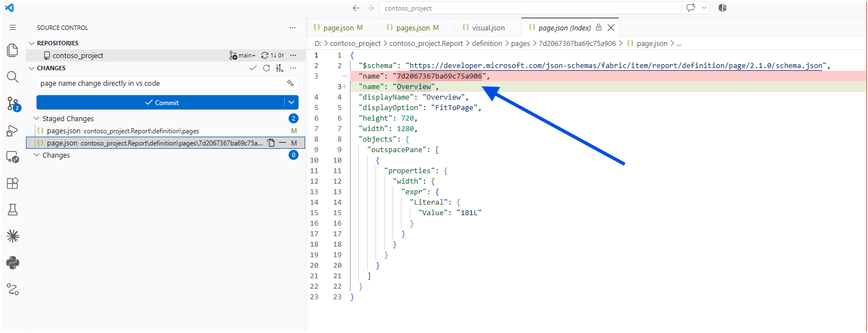Screen dimensions: 868x333
Task: Click the VS Code logo icon
Action: click(x=9, y=8)
